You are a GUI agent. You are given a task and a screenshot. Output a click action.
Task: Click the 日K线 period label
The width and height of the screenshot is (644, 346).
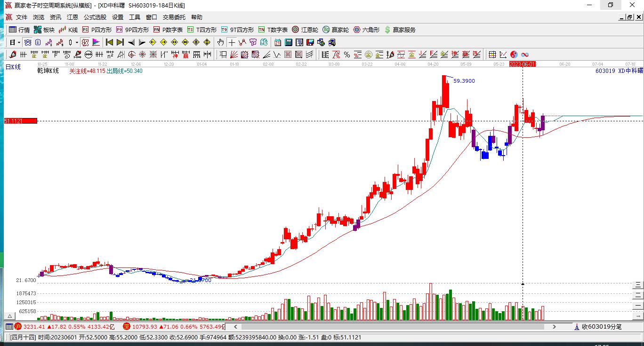(x=13, y=67)
